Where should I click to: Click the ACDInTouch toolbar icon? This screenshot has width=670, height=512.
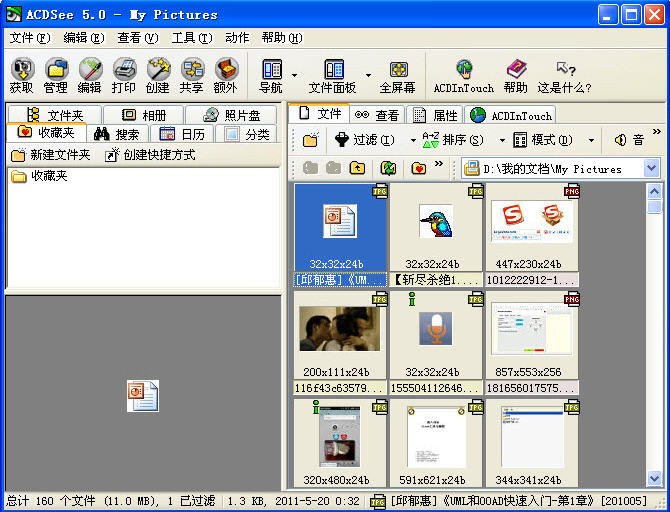pyautogui.click(x=463, y=75)
